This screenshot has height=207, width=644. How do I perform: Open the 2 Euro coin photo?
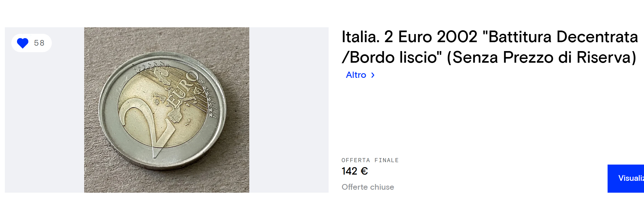167,110
